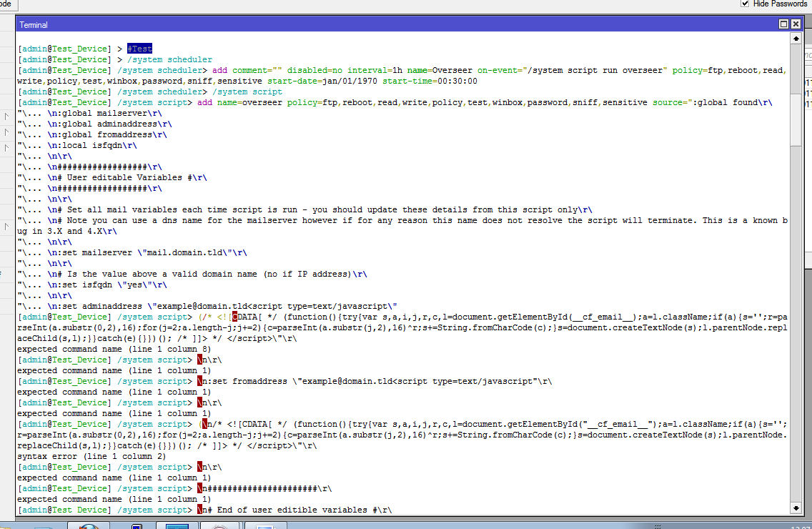Click the ":set fromaddress" prompt line
This screenshot has width=812, height=529.
pyautogui.click(x=284, y=381)
